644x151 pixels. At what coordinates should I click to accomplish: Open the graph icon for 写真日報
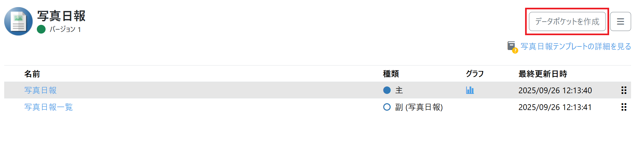pyautogui.click(x=470, y=90)
